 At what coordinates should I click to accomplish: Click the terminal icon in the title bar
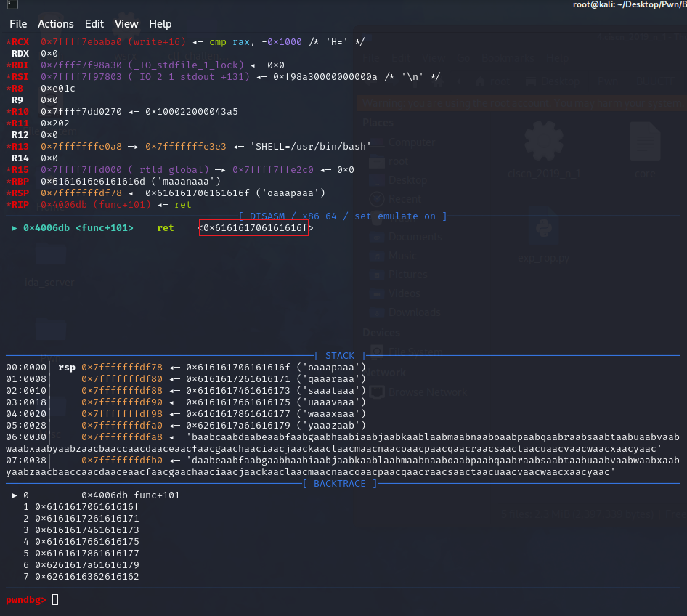point(12,4)
